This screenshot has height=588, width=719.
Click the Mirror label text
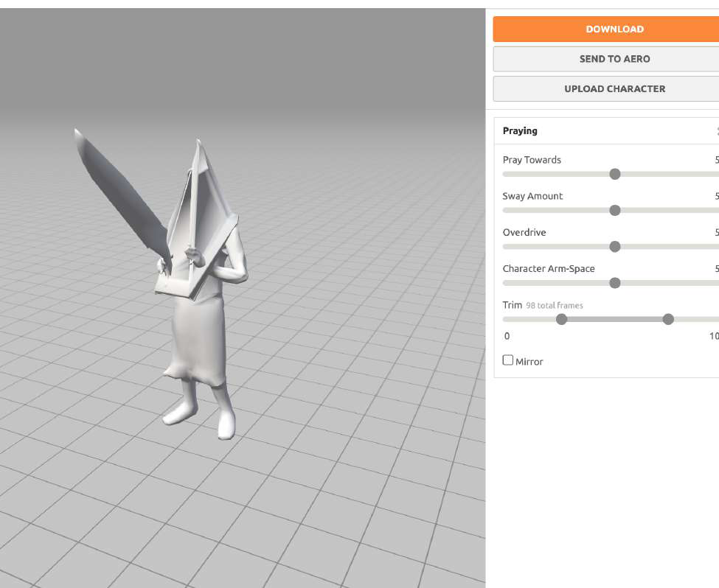coord(529,362)
